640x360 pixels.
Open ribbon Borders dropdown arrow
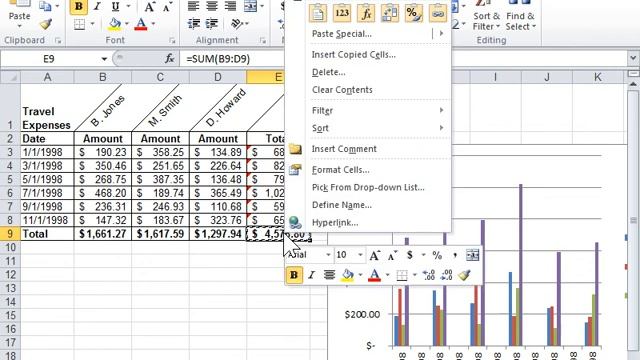point(93,24)
